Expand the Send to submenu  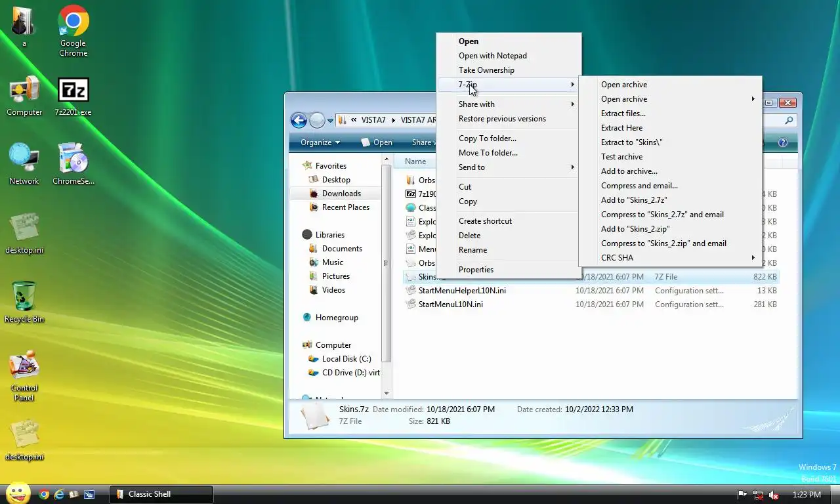pos(508,167)
